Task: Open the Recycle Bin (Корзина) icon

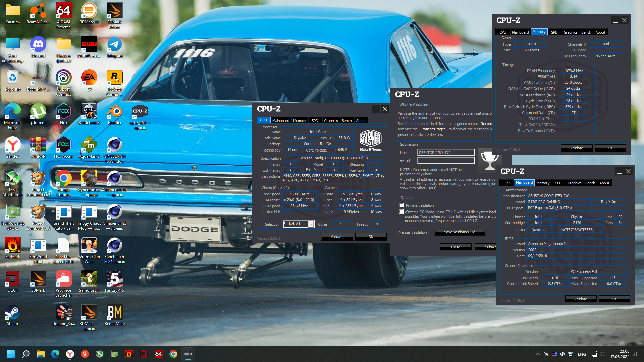Action: tap(12, 80)
